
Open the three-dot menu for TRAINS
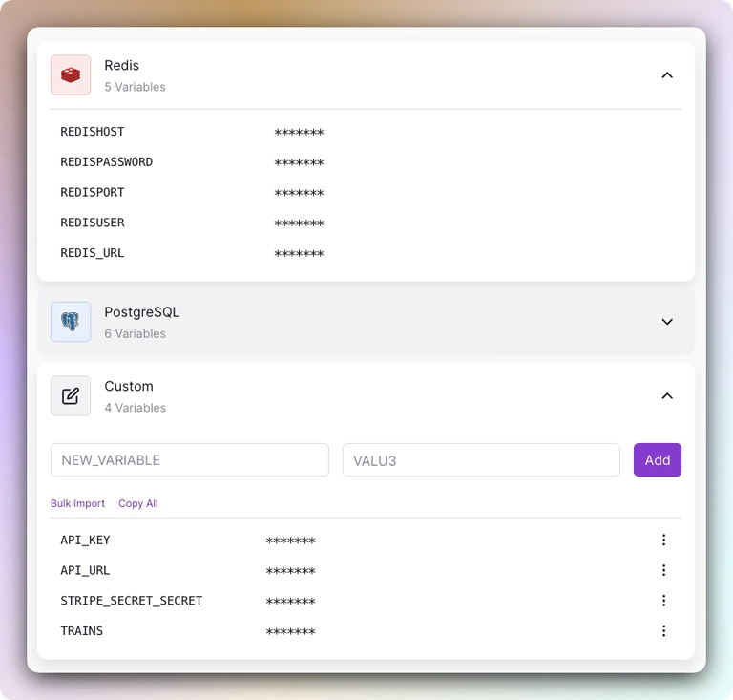point(663,631)
